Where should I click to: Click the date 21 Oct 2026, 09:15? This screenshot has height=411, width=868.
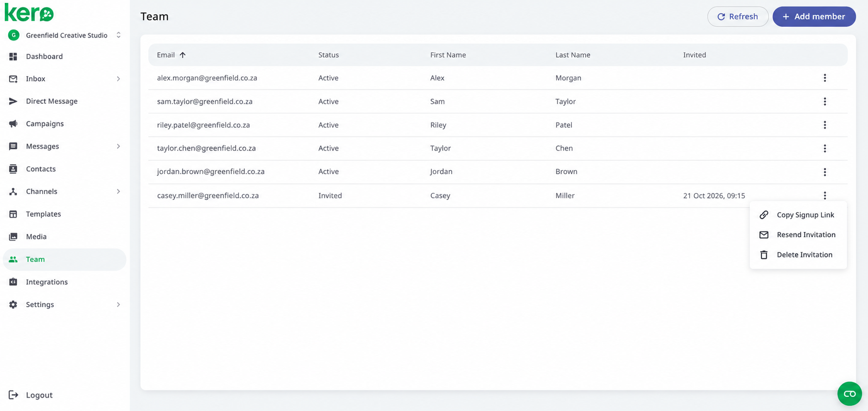[x=714, y=195]
